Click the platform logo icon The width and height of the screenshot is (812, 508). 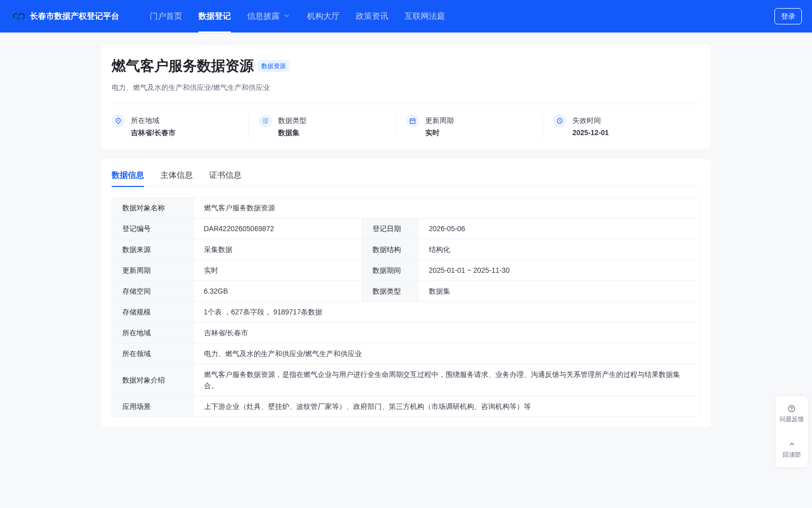coord(19,16)
